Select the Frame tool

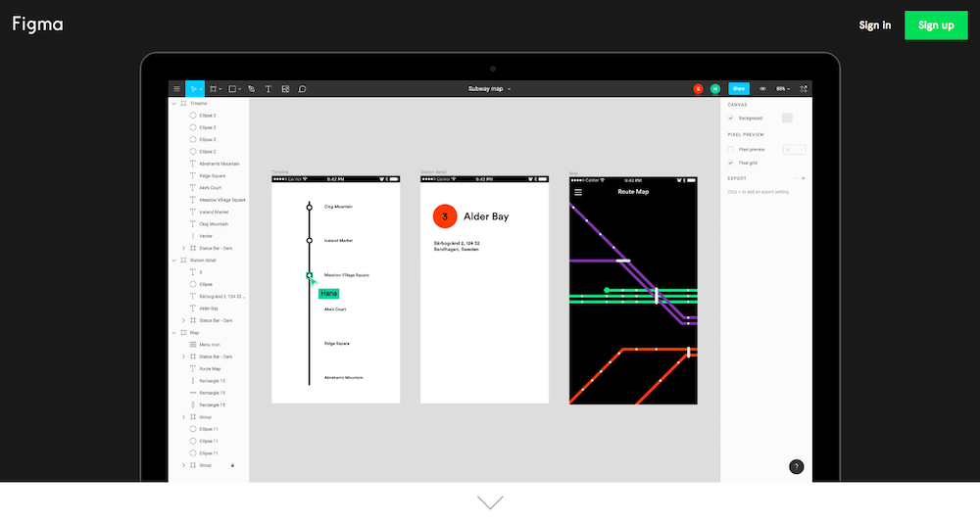213,89
